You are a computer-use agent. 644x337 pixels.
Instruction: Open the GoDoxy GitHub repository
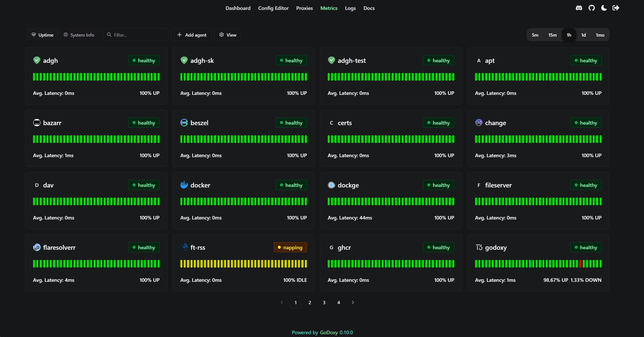[592, 8]
